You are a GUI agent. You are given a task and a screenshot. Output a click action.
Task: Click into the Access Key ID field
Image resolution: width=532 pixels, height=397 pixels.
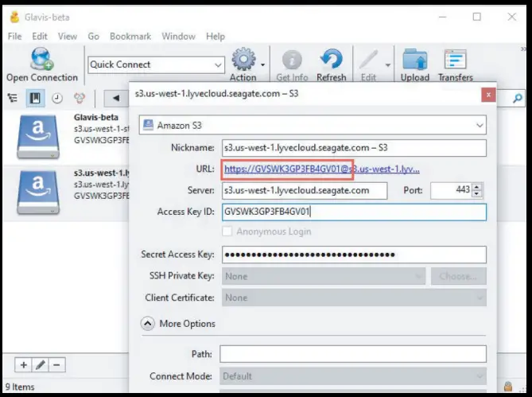(x=354, y=212)
